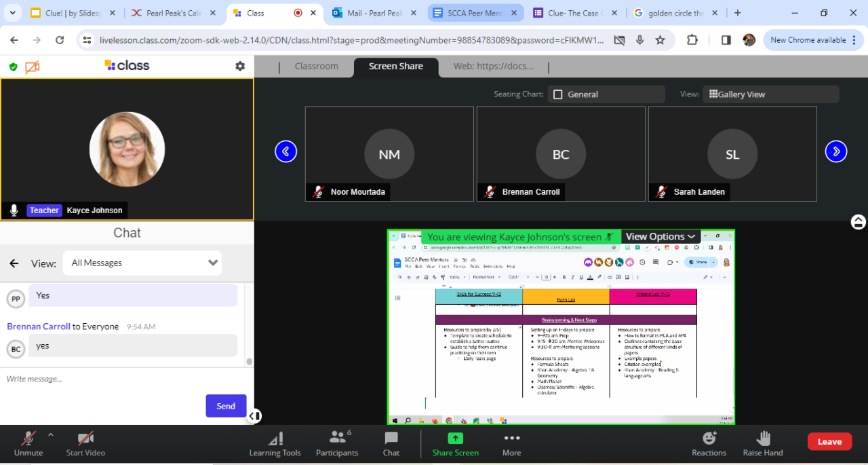Open All Messages view dropdown
The width and height of the screenshot is (868, 465).
coord(142,263)
